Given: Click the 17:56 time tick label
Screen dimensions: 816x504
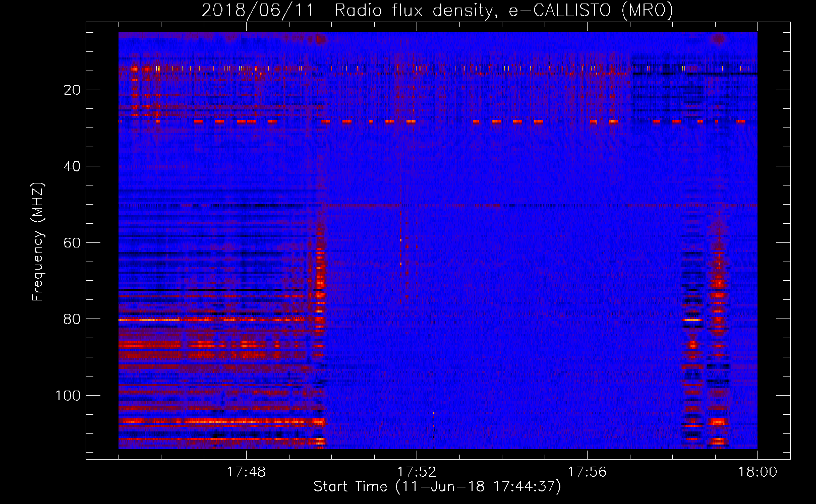Looking at the screenshot, I should (587, 472).
